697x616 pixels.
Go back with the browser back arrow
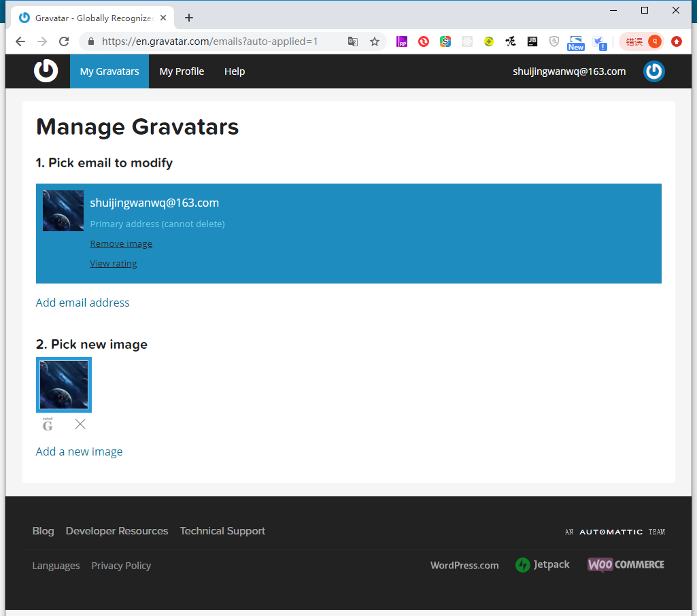20,41
